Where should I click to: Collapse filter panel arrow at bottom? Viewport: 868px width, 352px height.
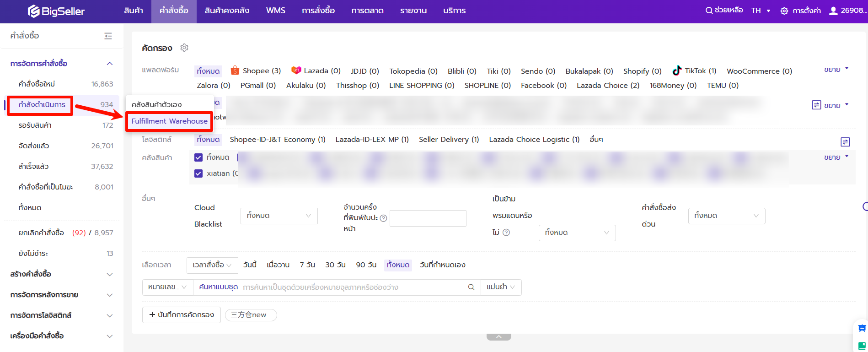[x=499, y=337]
